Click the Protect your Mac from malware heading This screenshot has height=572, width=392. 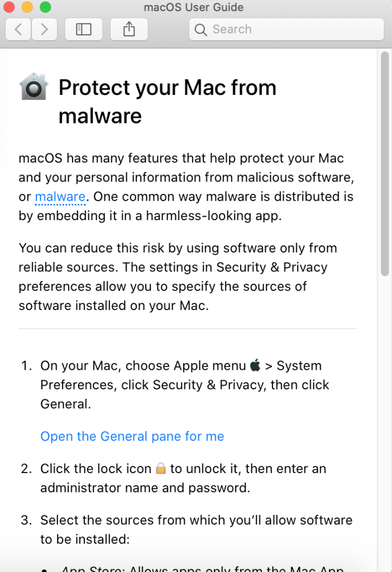pos(168,102)
